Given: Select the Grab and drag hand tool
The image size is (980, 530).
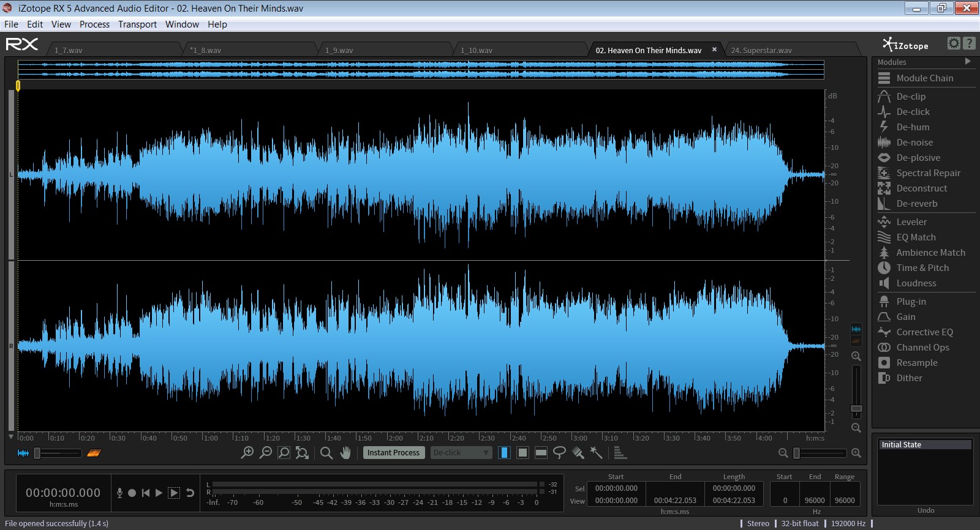Looking at the screenshot, I should tap(345, 453).
